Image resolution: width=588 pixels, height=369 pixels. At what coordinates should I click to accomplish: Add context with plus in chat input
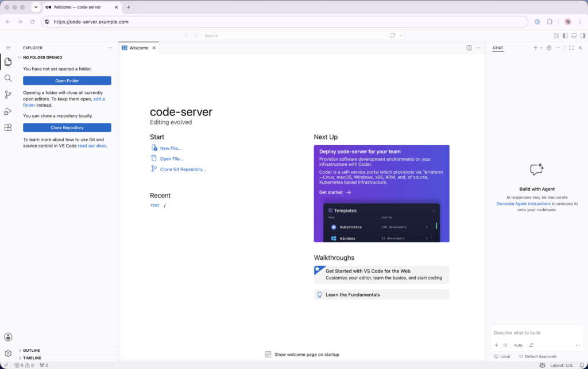[x=496, y=345]
